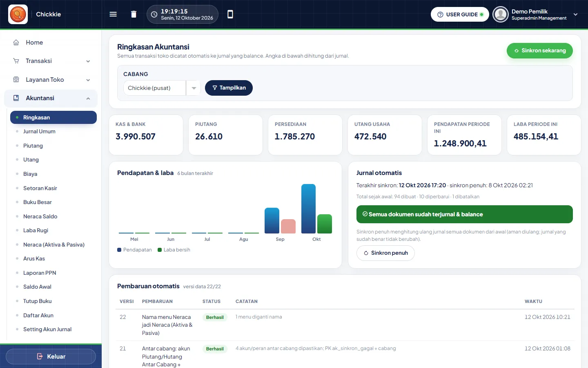Click the Keluar logout button
Viewport: 588px width, 368px height.
51,357
